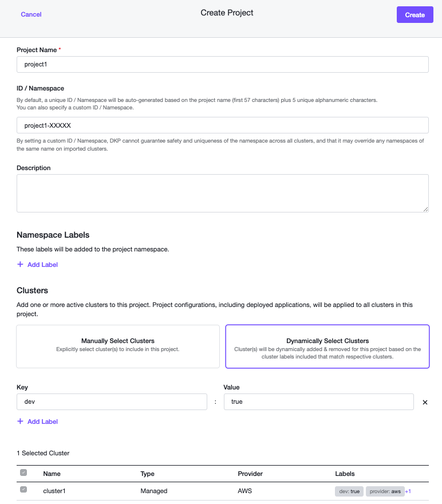Select the cluster1 name in table
The height and width of the screenshot is (504, 442).
[56, 491]
